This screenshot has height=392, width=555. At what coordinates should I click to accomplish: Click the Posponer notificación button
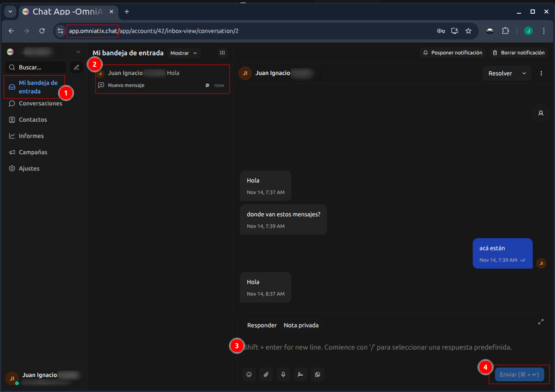[x=453, y=53]
